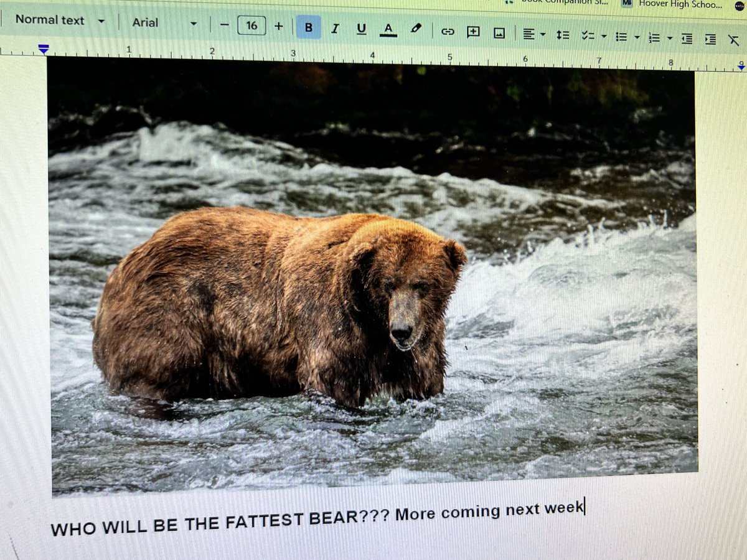This screenshot has width=747, height=560.
Task: Increase font size with plus button
Action: (278, 26)
